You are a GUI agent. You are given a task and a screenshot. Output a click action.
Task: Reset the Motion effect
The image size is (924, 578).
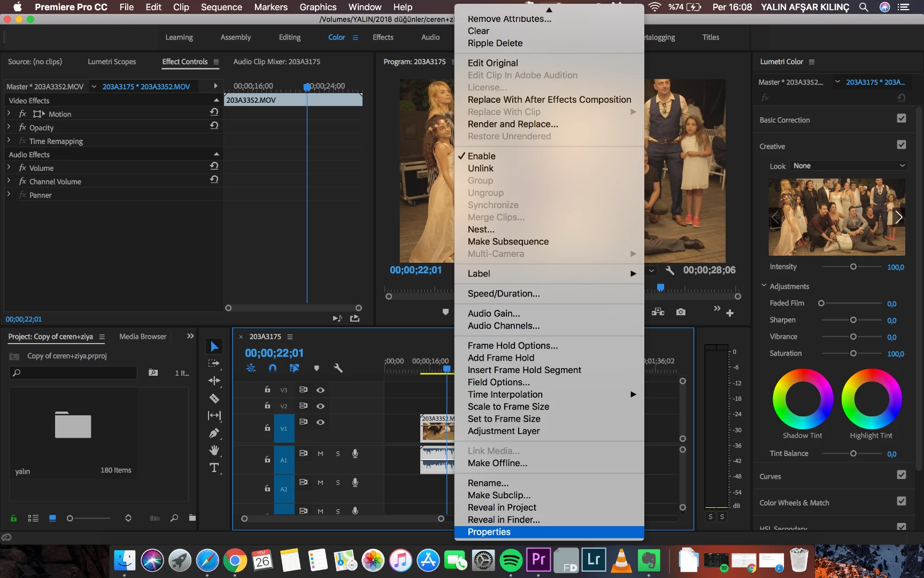click(214, 112)
